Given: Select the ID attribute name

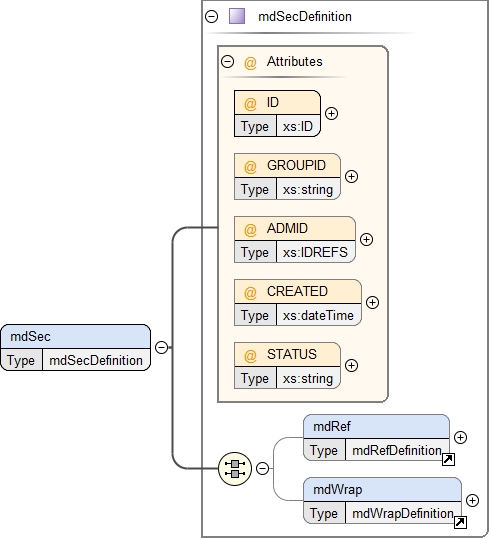Looking at the screenshot, I should (273, 102).
